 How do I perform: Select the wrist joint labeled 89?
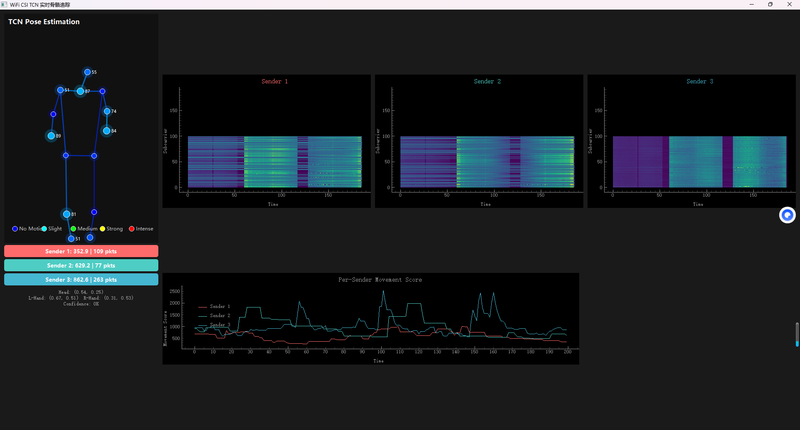click(51, 136)
